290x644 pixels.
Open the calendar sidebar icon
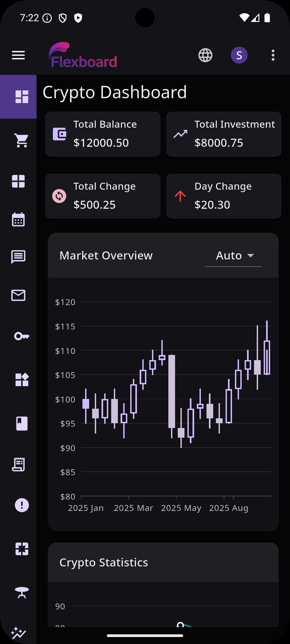(x=18, y=220)
